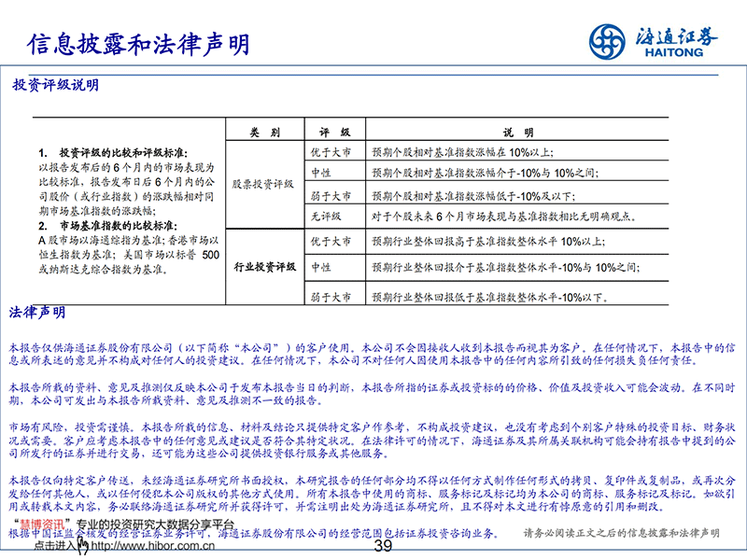Click description 预期行业整体回报高于基准指数
Image resolution: width=747 pixels, height=560 pixels.
488,242
